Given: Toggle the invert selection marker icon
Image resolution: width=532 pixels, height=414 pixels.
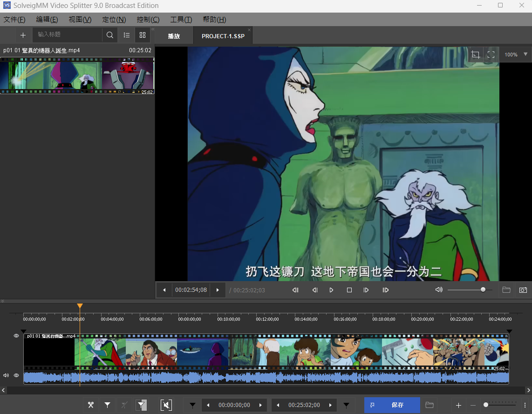Looking at the screenshot, I should [141, 405].
